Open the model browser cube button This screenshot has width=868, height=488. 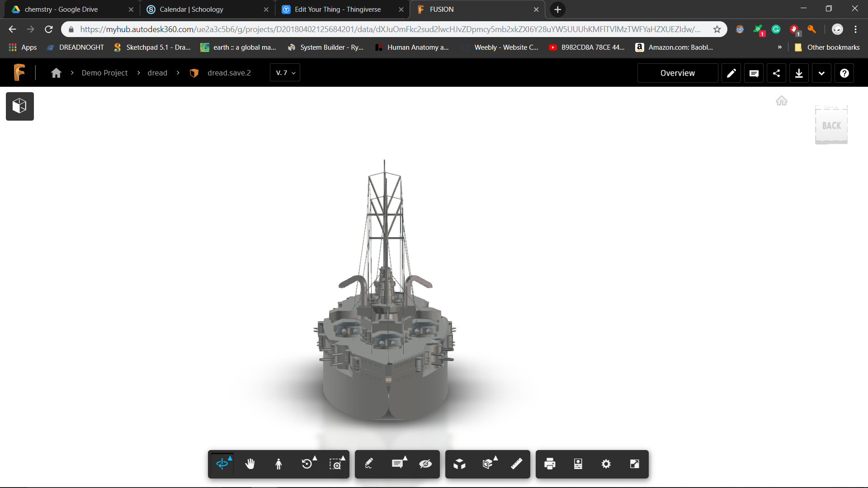click(x=20, y=106)
